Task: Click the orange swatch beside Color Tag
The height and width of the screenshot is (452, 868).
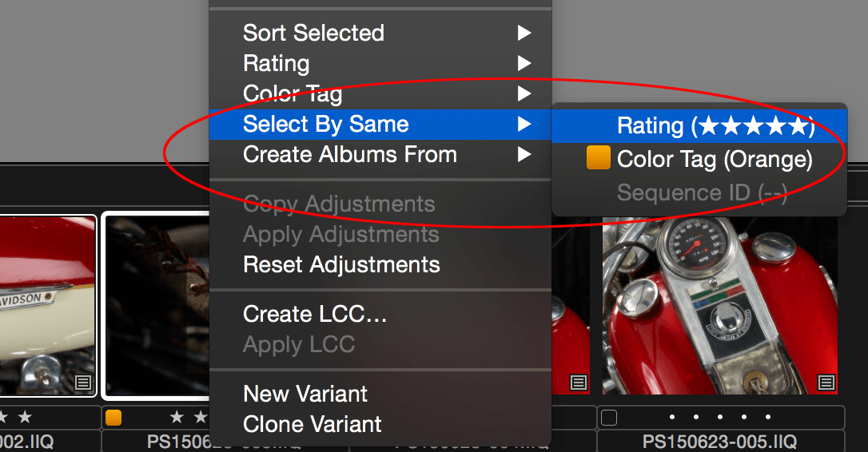Action: pos(599,157)
